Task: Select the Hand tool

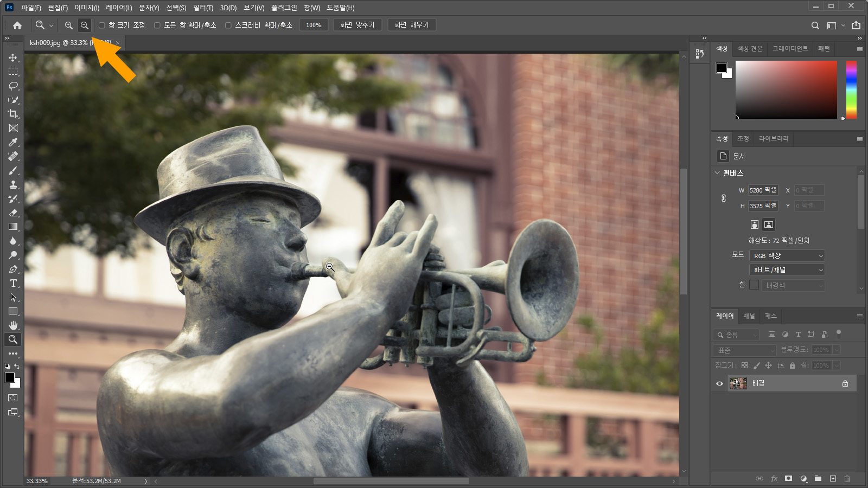Action: pyautogui.click(x=13, y=325)
